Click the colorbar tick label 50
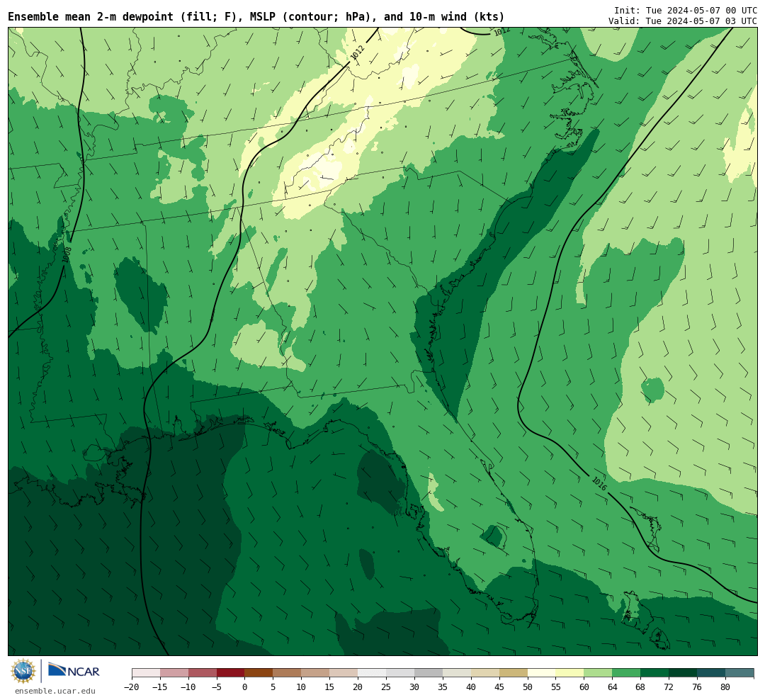Image resolution: width=765 pixels, height=700 pixels. (528, 687)
